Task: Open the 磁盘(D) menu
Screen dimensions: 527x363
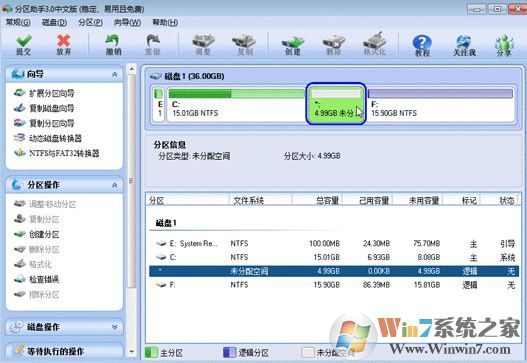Action: tap(54, 23)
